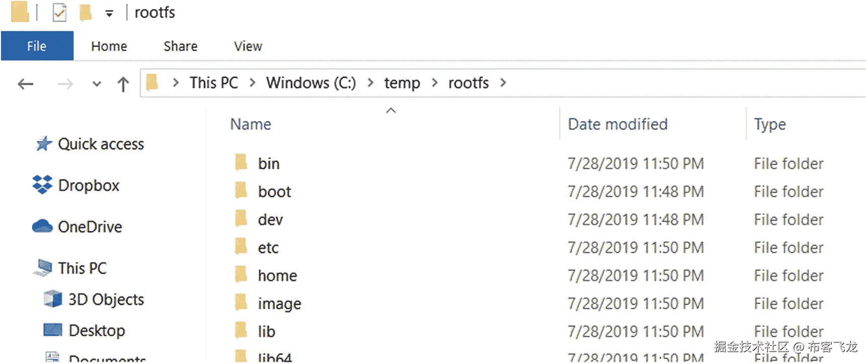
Task: Sort files by the Name column header
Action: tap(251, 124)
